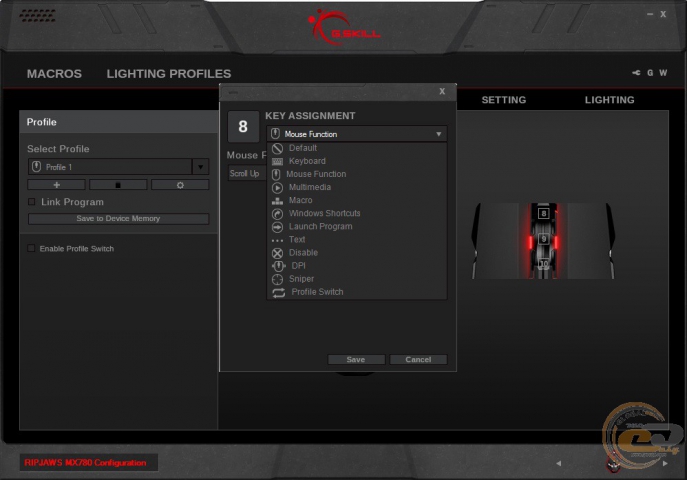The height and width of the screenshot is (480, 687).
Task: Switch to the LIGHTING tab
Action: (609, 100)
